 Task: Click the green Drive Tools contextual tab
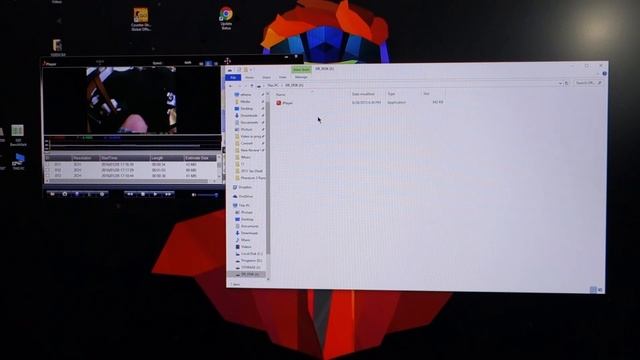(301, 70)
